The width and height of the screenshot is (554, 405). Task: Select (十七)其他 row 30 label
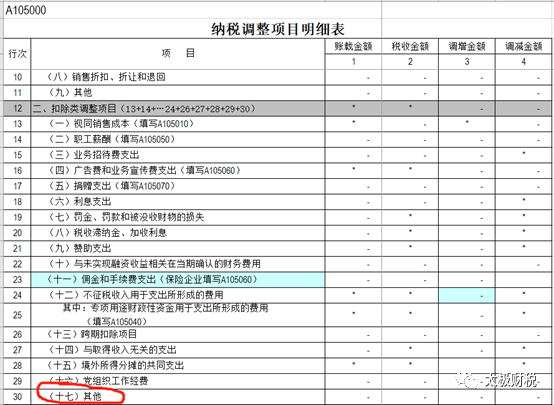click(178, 397)
